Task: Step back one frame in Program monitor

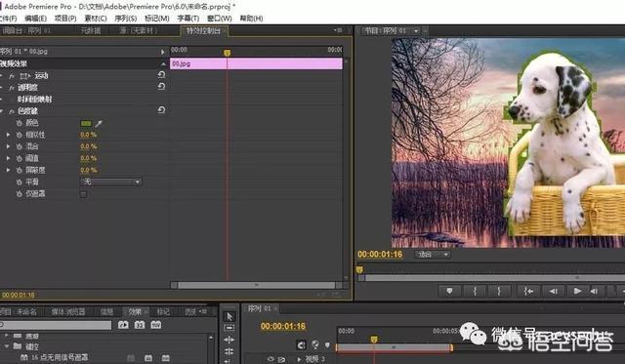Action: [554, 291]
